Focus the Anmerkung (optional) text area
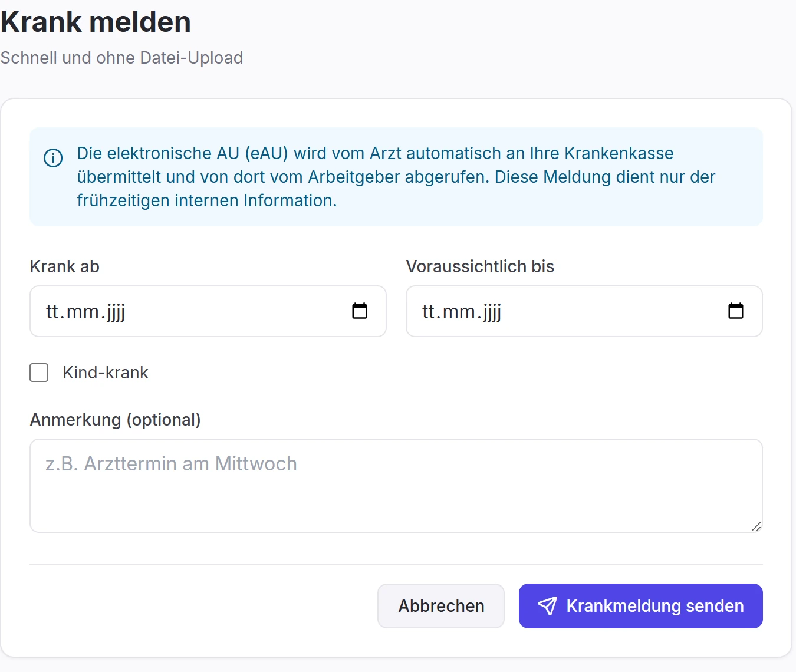 (396, 486)
